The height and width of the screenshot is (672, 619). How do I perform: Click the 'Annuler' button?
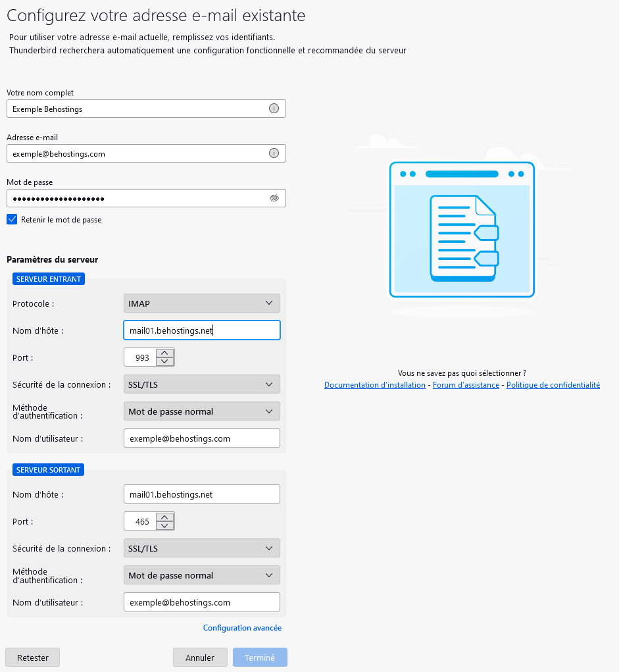pyautogui.click(x=200, y=658)
